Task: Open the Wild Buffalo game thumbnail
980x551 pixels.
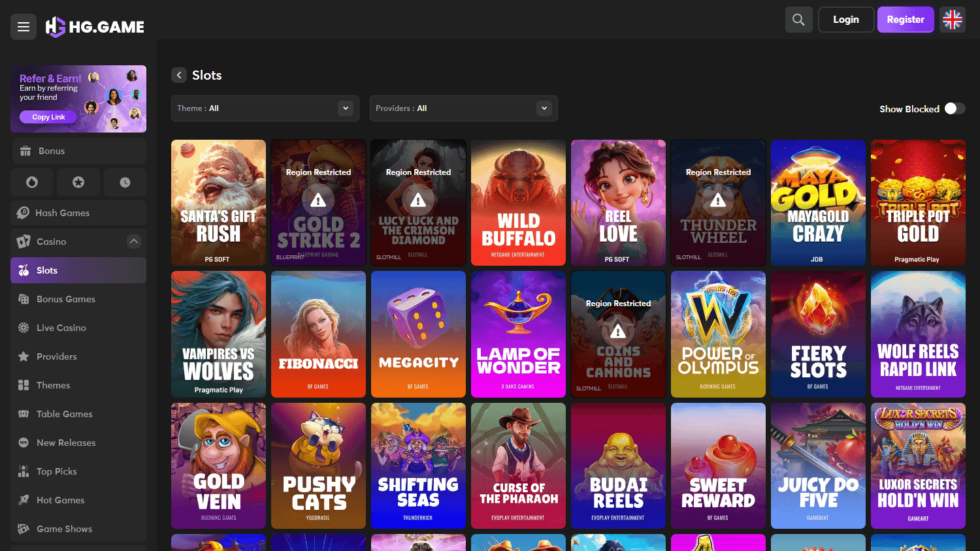Action: pos(518,202)
